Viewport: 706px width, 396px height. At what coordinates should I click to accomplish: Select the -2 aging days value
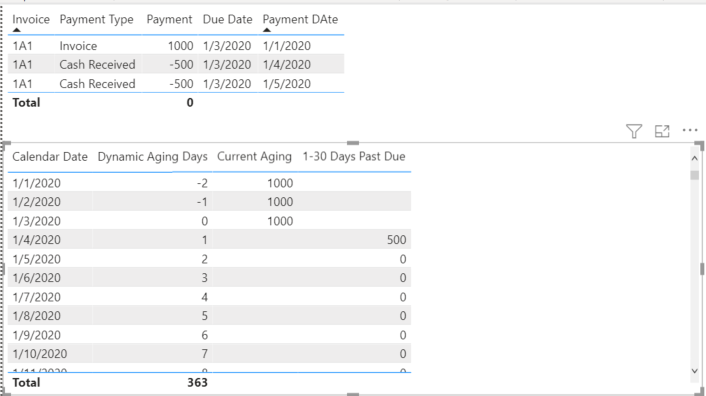202,183
